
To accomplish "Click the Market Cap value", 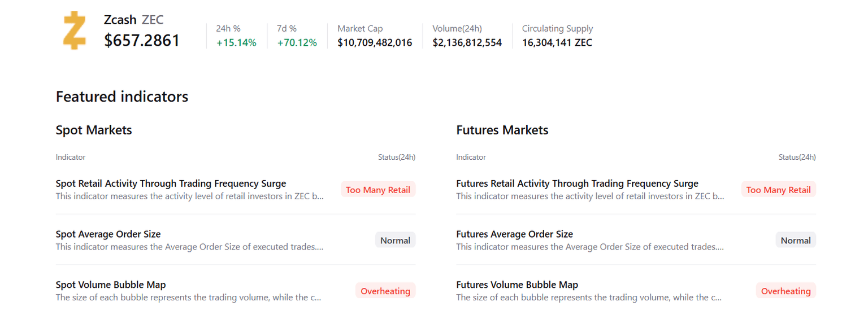I will click(375, 42).
